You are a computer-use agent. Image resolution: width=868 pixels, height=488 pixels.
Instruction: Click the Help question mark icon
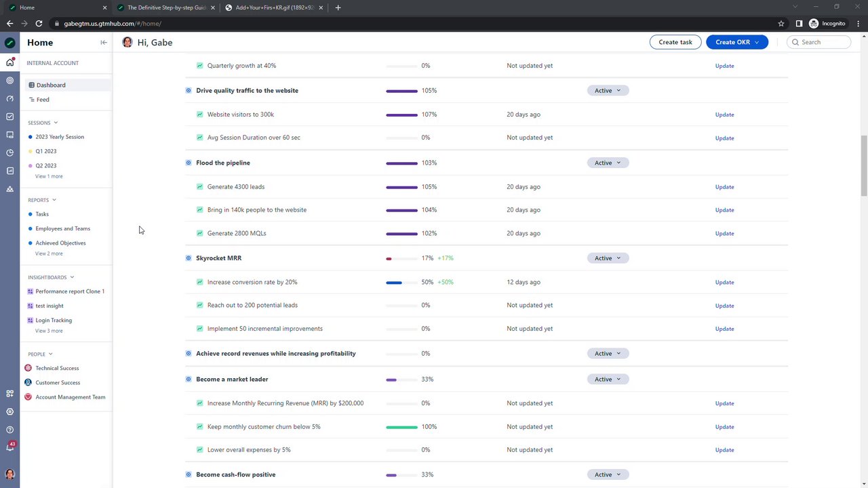pos(9,430)
